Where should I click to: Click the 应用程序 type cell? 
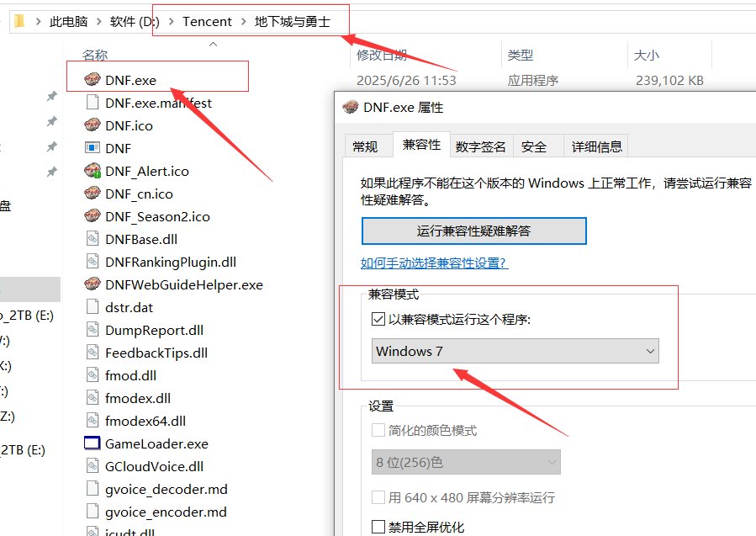(x=533, y=80)
